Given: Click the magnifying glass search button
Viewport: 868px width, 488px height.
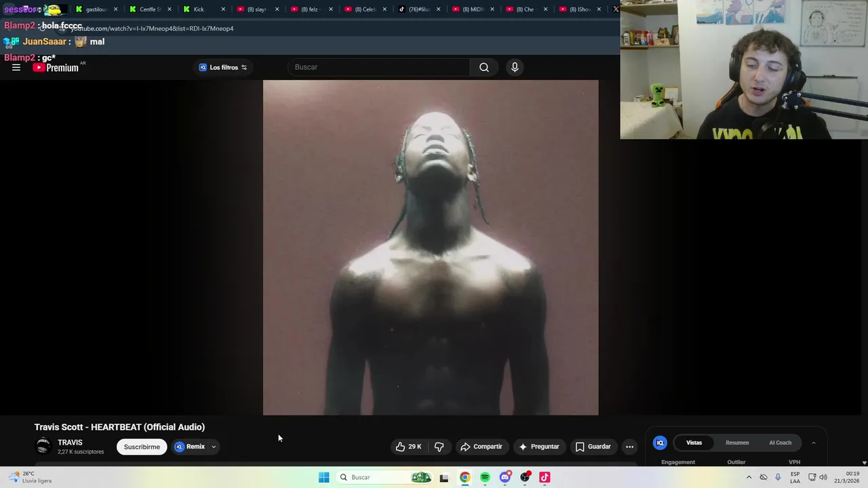Looking at the screenshot, I should click(x=484, y=67).
